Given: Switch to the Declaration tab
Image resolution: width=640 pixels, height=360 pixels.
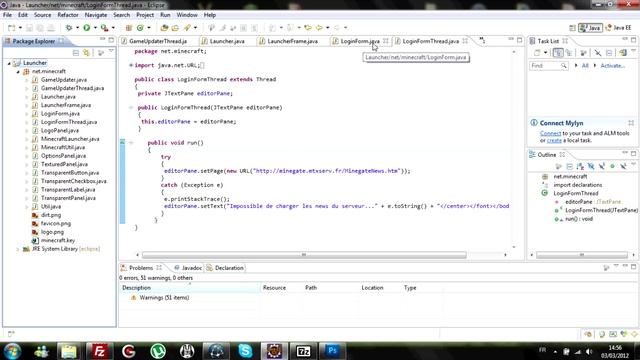Looking at the screenshot, I should click(225, 268).
